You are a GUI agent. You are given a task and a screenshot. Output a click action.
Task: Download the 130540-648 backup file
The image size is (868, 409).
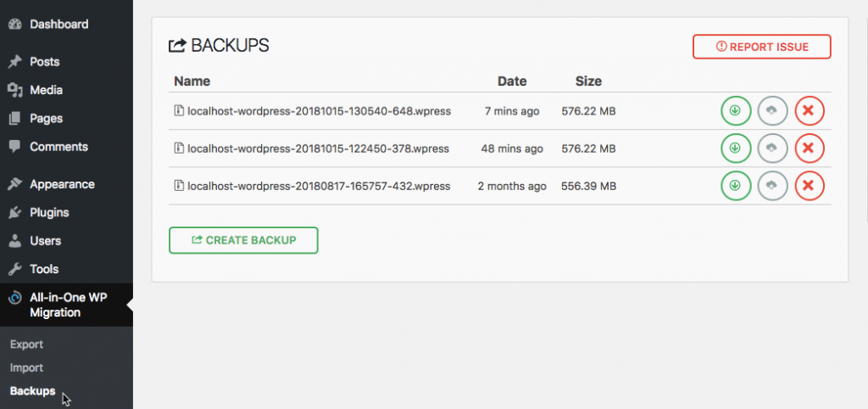[x=736, y=111]
